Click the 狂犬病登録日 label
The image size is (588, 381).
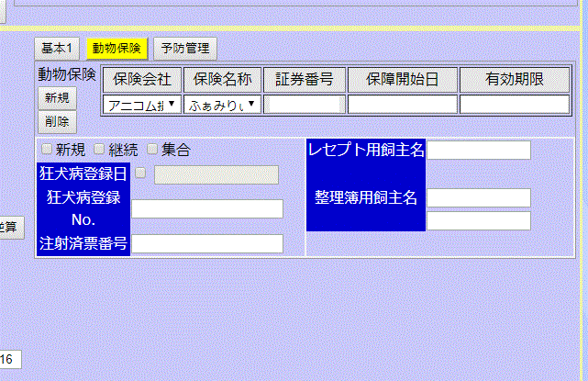[x=83, y=174]
